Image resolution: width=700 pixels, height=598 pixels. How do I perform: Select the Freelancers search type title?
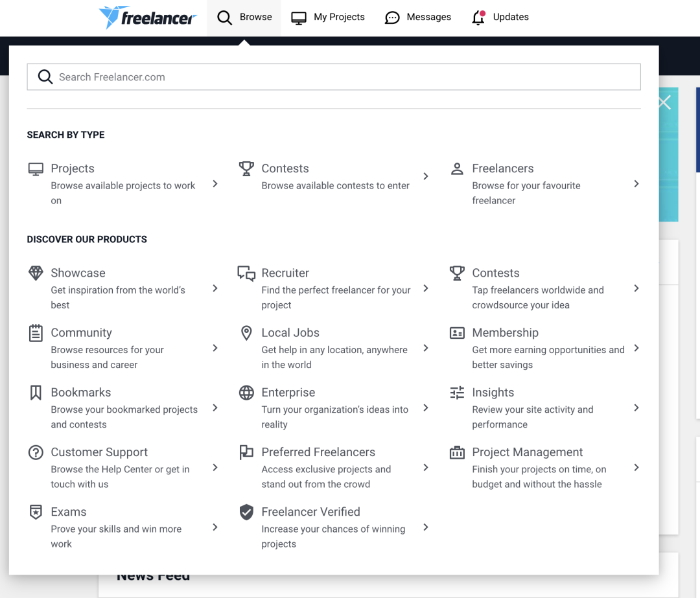503,168
